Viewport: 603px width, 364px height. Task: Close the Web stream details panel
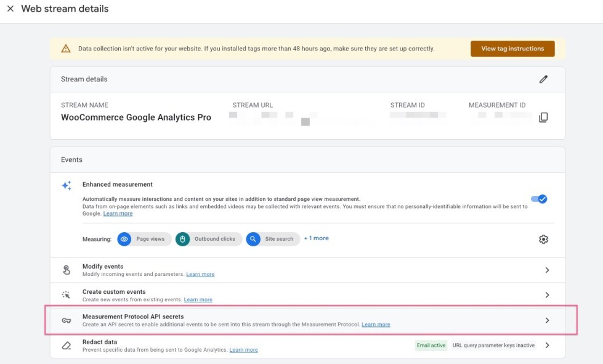pos(10,9)
